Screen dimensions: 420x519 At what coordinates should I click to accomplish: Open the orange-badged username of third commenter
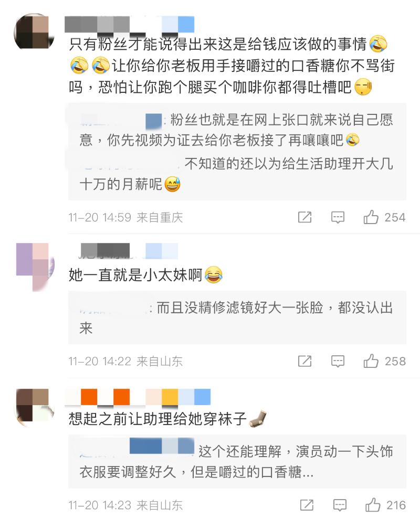point(138,397)
